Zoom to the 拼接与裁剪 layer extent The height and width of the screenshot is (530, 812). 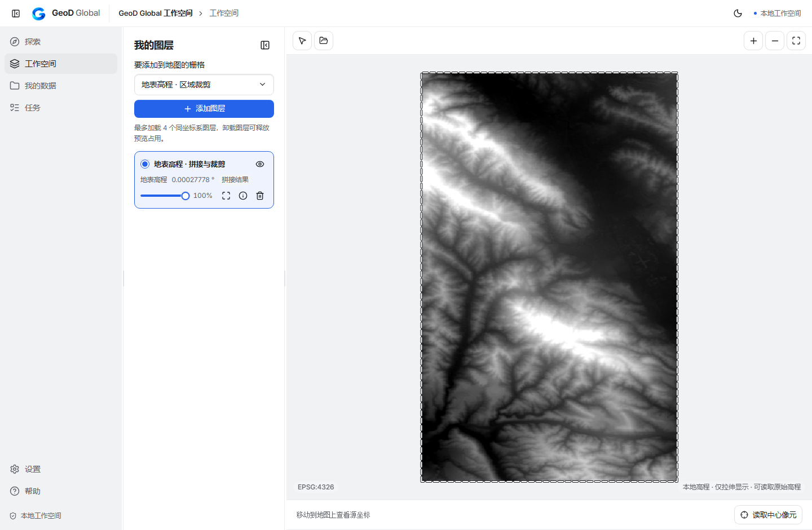tap(226, 196)
